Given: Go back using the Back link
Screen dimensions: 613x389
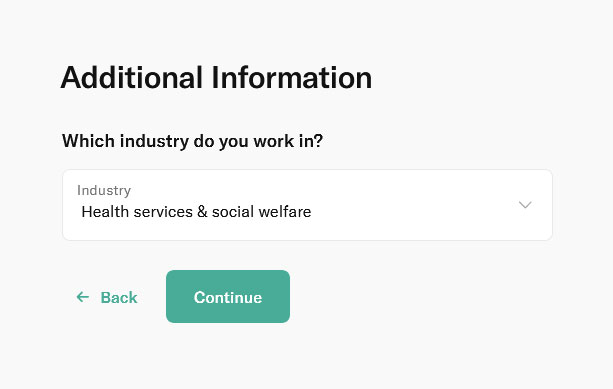Looking at the screenshot, I should coord(107,298).
